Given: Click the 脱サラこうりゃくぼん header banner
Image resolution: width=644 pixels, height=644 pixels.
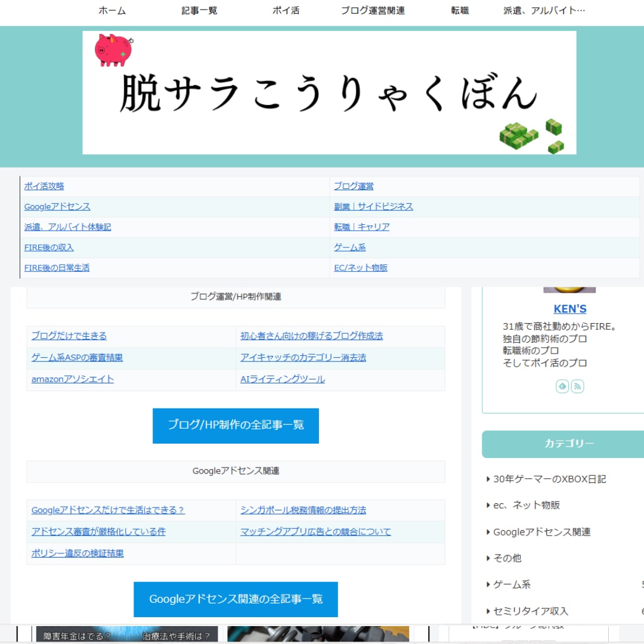Looking at the screenshot, I should [329, 93].
